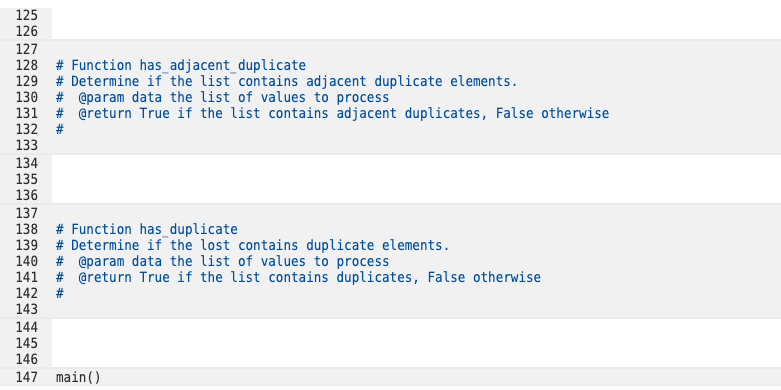Place cursor in editable line 135
The width and height of the screenshot is (781, 390).
tap(416, 179)
